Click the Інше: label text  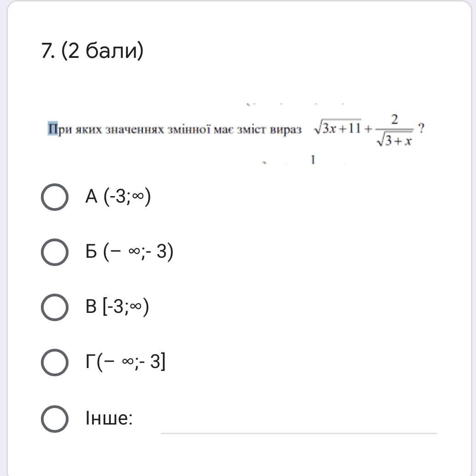[x=109, y=419]
